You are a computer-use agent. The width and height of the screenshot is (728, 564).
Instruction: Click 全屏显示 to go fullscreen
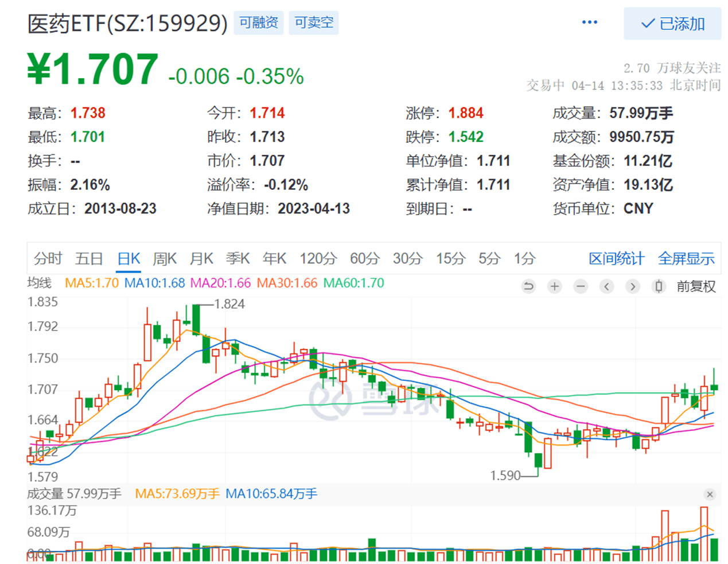pos(686,258)
